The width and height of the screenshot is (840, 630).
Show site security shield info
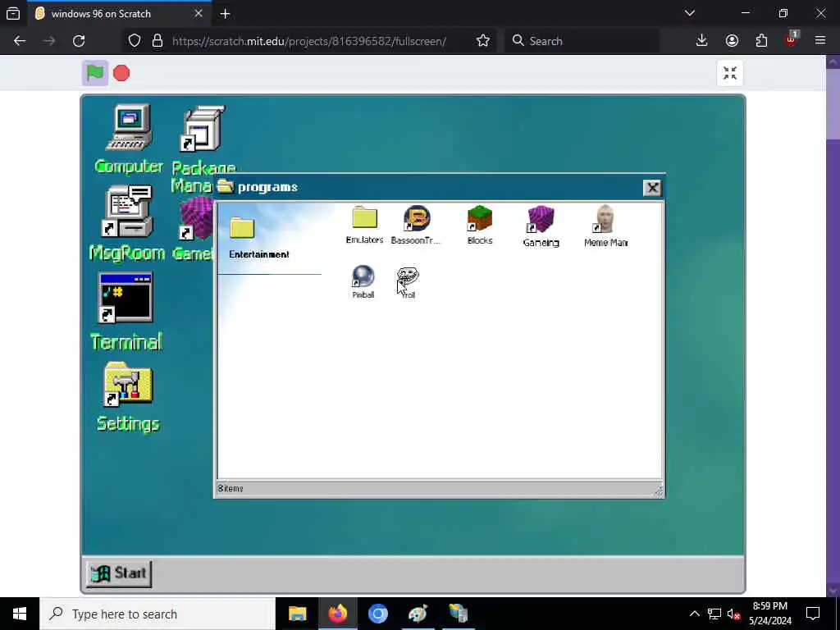(x=135, y=41)
